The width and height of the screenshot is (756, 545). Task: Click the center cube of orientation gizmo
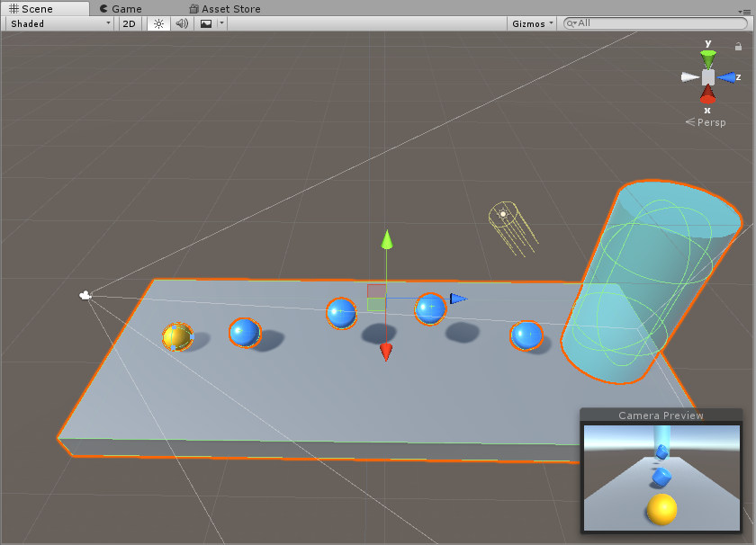[707, 77]
